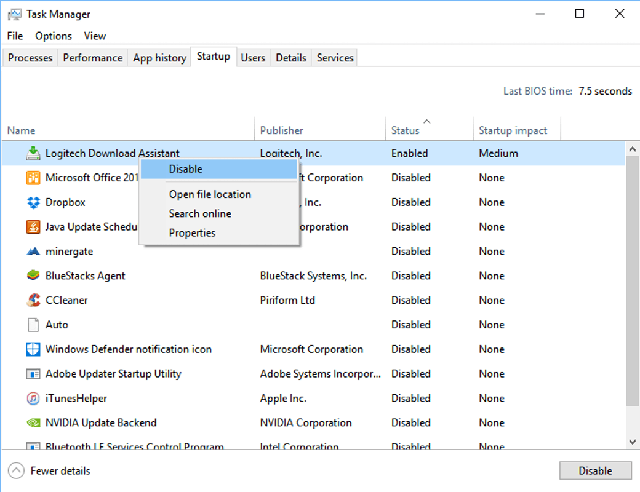The image size is (640, 492).
Task: Click the Adobe Updater Startup Utility icon
Action: [x=32, y=374]
